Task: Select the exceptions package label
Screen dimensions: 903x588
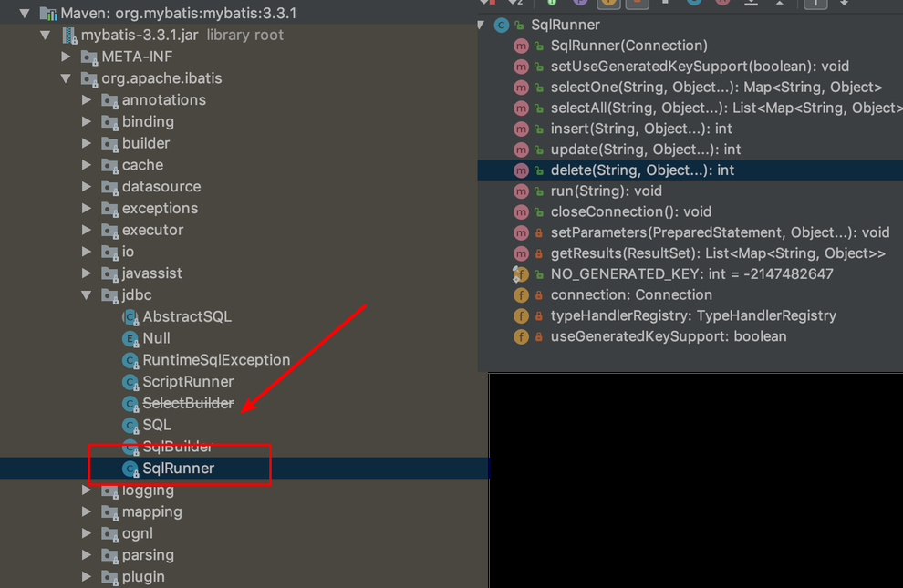Action: tap(161, 208)
